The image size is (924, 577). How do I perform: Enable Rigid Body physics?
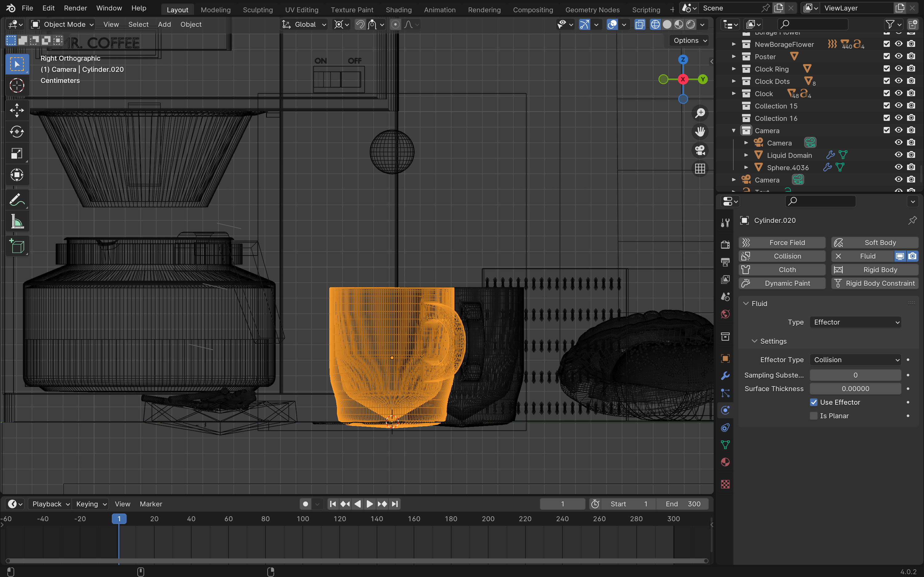point(875,269)
